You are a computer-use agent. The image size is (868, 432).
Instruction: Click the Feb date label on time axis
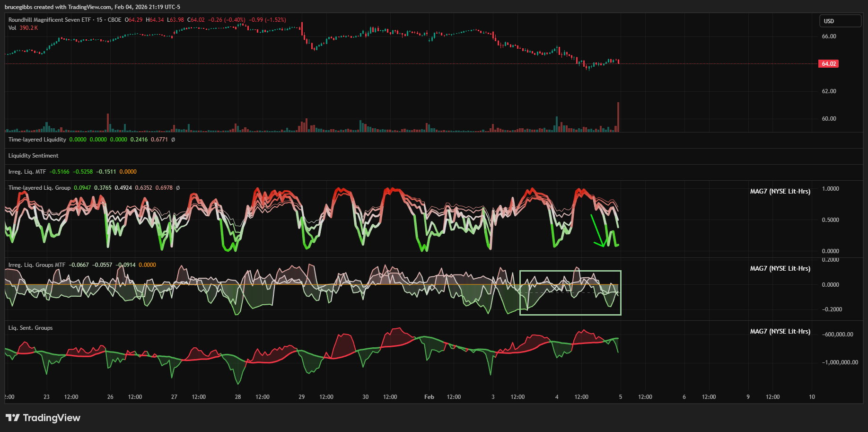pos(429,397)
